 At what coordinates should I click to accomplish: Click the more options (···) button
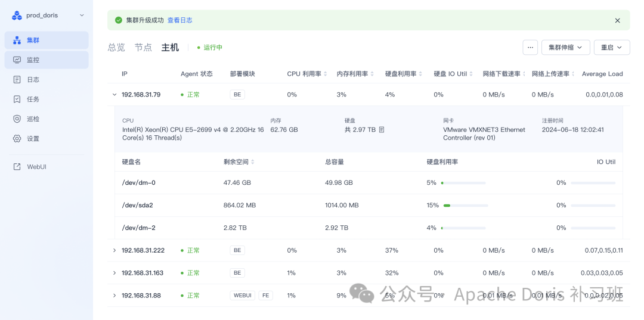pos(530,48)
